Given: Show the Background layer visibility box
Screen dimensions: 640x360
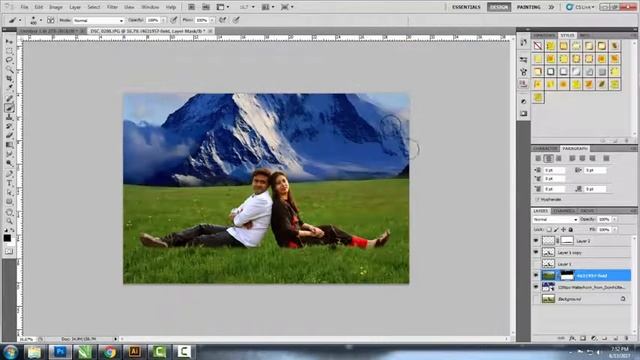Looking at the screenshot, I should [x=536, y=299].
